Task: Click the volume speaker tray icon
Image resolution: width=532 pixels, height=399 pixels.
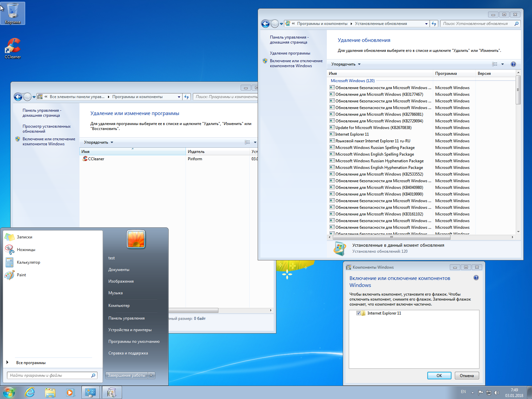Action: click(497, 393)
